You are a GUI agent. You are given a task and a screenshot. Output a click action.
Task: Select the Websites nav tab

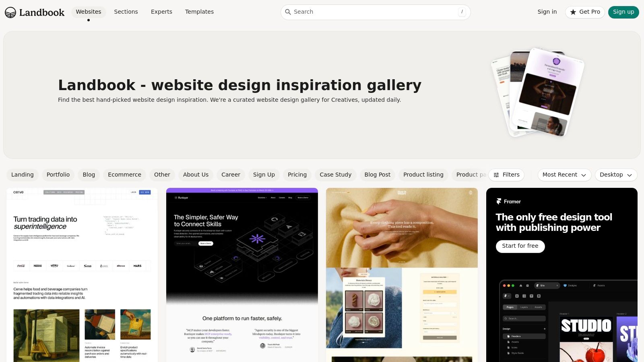tap(89, 12)
